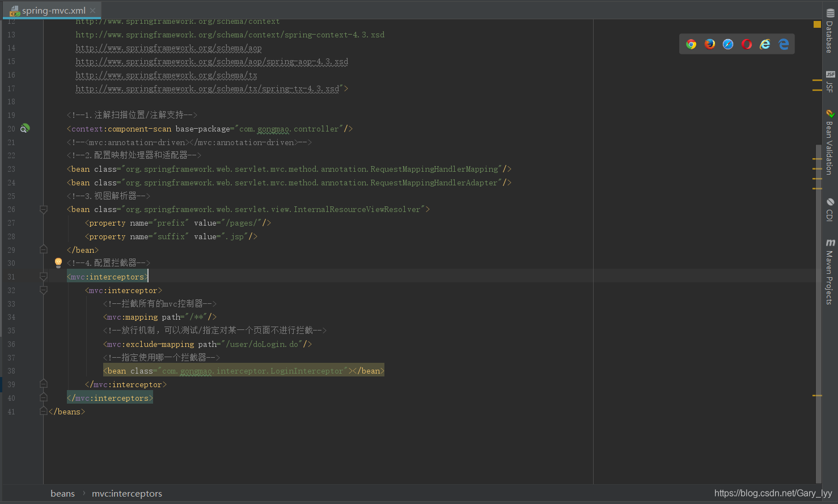Click fold marker at line 41 closing beans
Screen dimensions: 838x504
click(x=44, y=411)
